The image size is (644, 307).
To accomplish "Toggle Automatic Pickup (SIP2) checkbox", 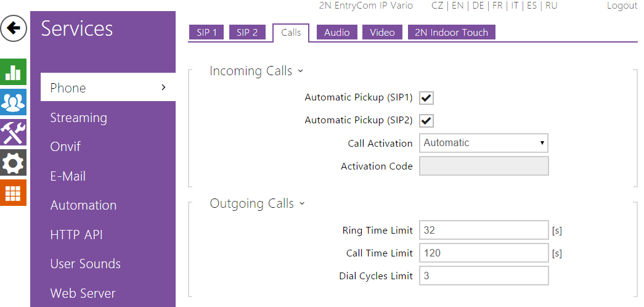I will pyautogui.click(x=426, y=120).
